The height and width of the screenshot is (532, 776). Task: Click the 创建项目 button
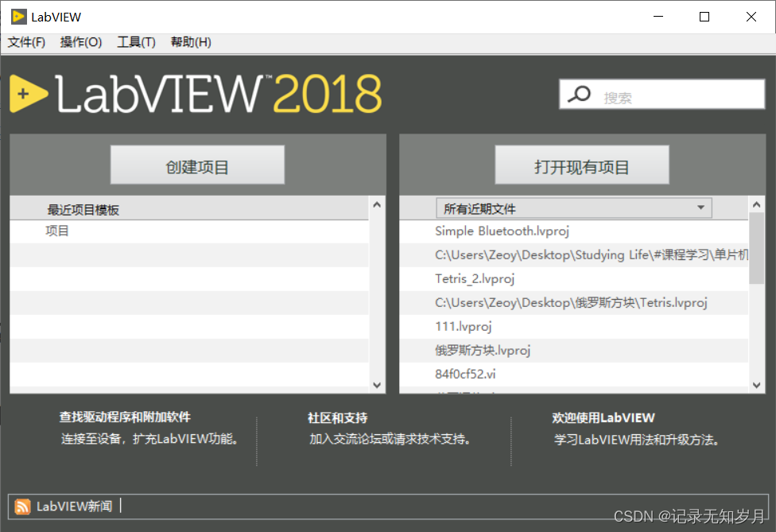coord(197,165)
